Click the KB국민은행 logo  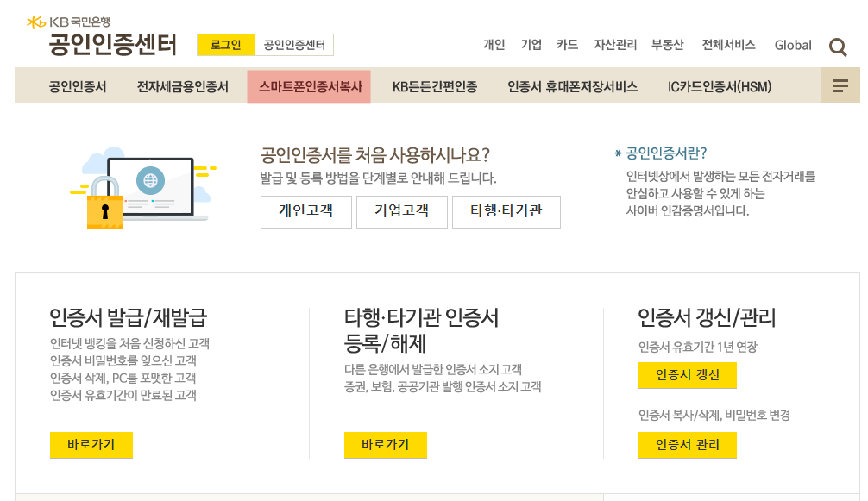[69, 22]
